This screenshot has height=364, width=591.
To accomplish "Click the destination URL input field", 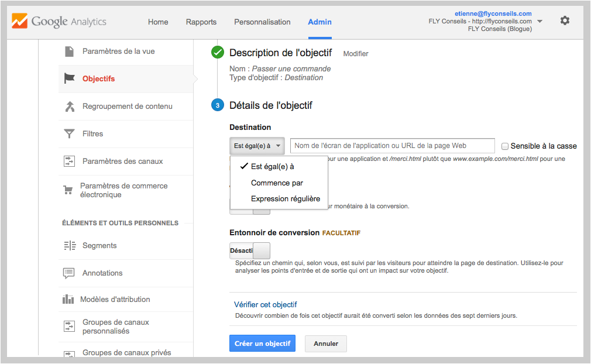I will pyautogui.click(x=393, y=146).
